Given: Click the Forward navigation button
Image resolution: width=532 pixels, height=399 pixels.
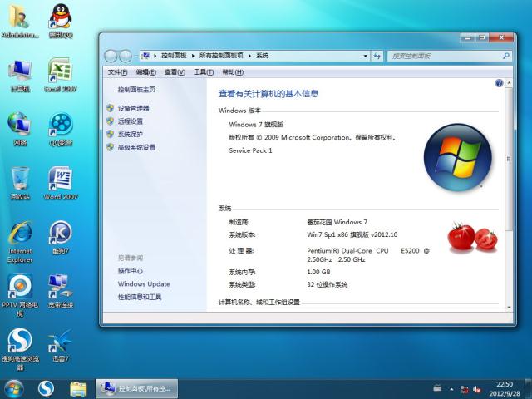Looking at the screenshot, I should click(126, 56).
